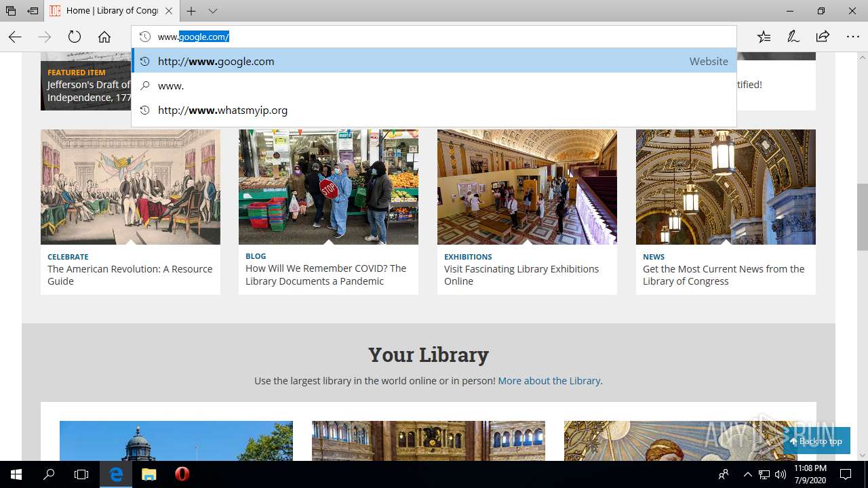868x488 pixels.
Task: Open the Favorites hub star icon
Action: (x=764, y=37)
